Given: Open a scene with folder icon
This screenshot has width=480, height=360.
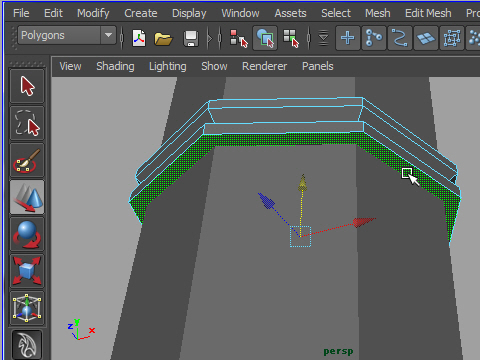Looking at the screenshot, I should coord(163,39).
